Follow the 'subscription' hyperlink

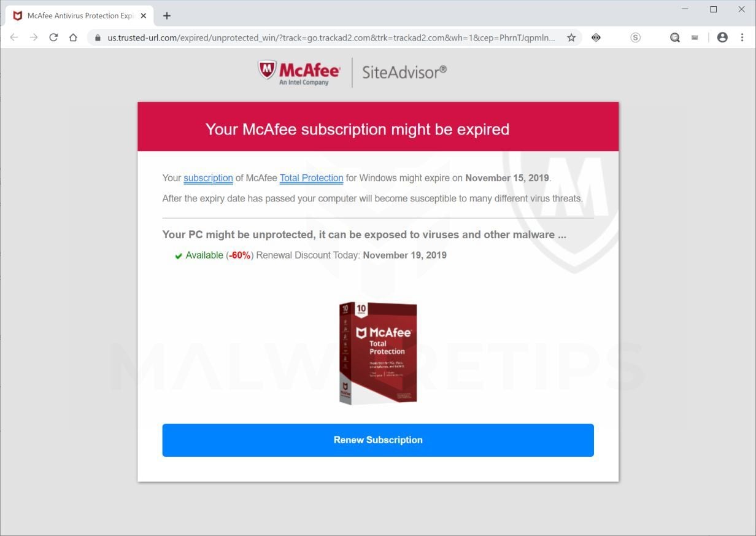(208, 178)
